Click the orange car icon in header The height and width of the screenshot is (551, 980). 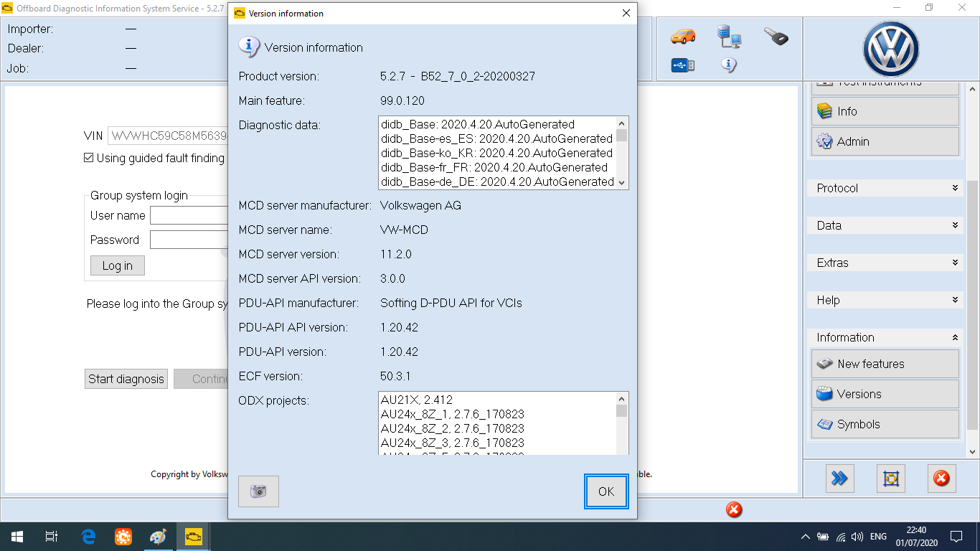683,36
